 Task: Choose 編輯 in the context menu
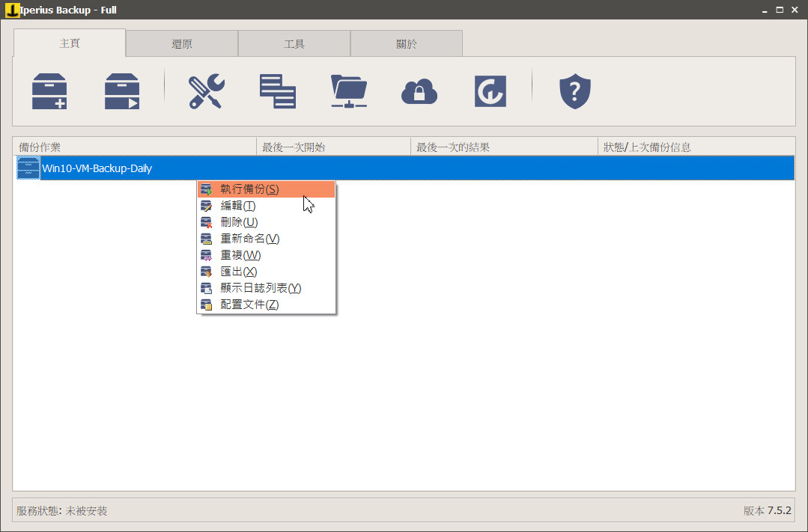coord(238,206)
